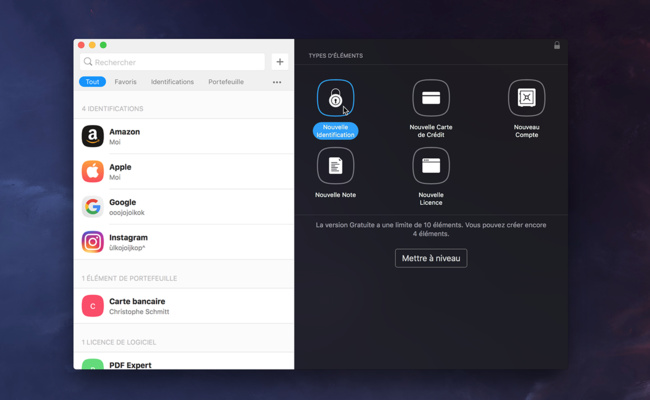Click the Nouvelle Identification lock icon

(335, 98)
